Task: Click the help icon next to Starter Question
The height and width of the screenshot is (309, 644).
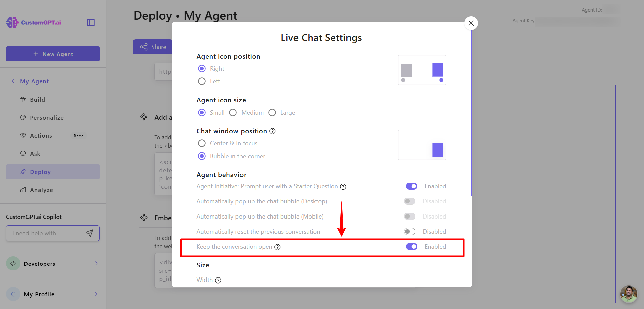Action: (x=343, y=187)
